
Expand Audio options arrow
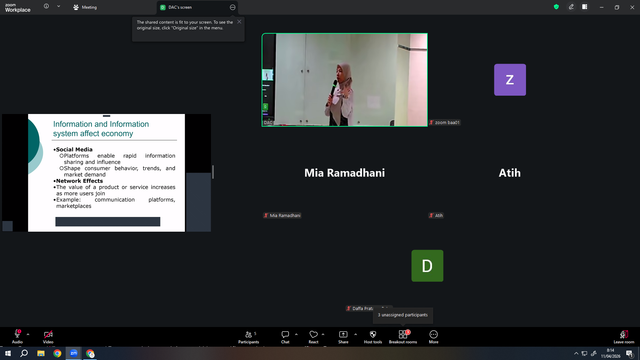(28, 334)
